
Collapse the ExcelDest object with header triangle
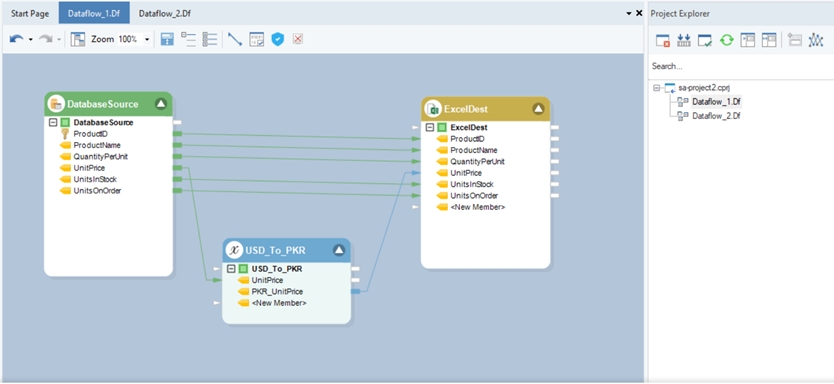coord(538,109)
